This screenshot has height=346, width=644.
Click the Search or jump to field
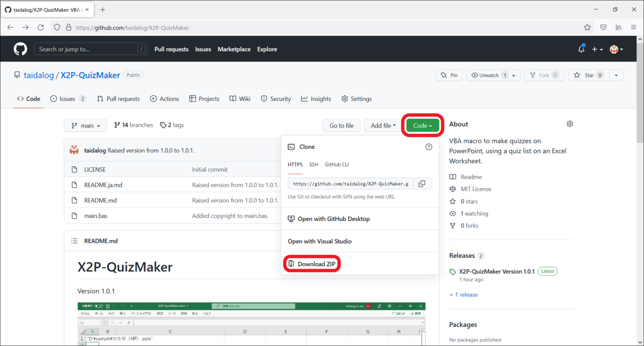(x=91, y=49)
